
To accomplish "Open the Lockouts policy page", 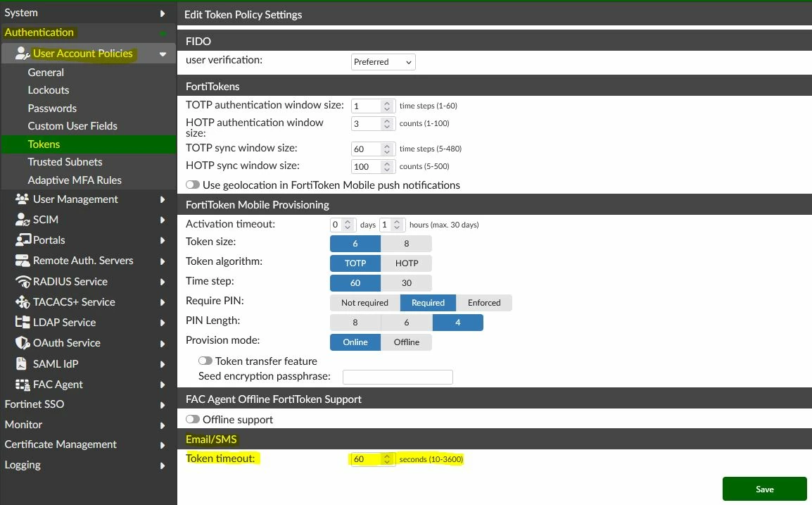I will 48,90.
